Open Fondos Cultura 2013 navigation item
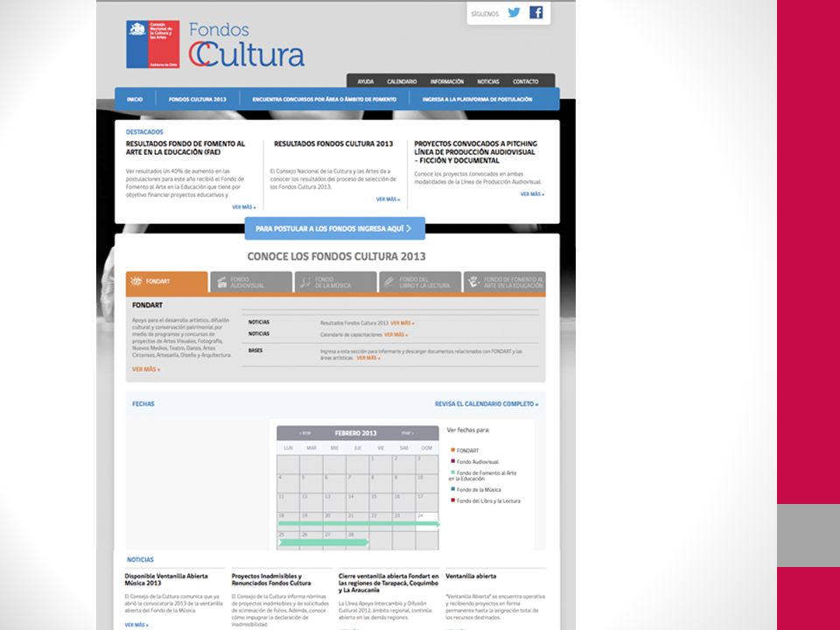The width and height of the screenshot is (840, 630). pyautogui.click(x=198, y=99)
